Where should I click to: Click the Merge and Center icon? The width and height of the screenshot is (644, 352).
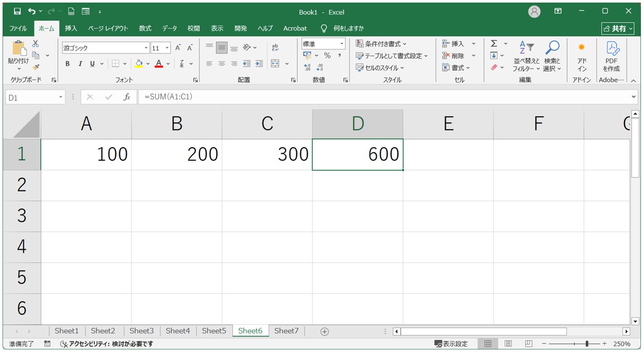coord(275,64)
